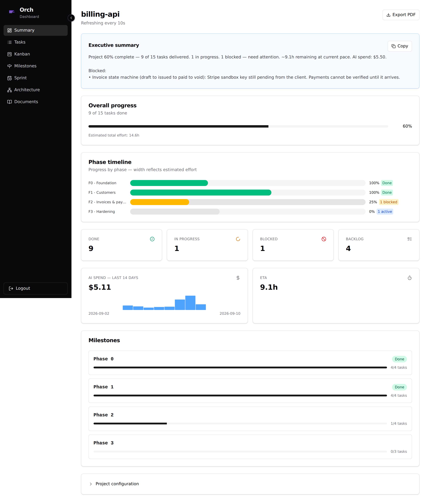Click the copy icon in Executive summary
This screenshot has width=429, height=504.
393,46
